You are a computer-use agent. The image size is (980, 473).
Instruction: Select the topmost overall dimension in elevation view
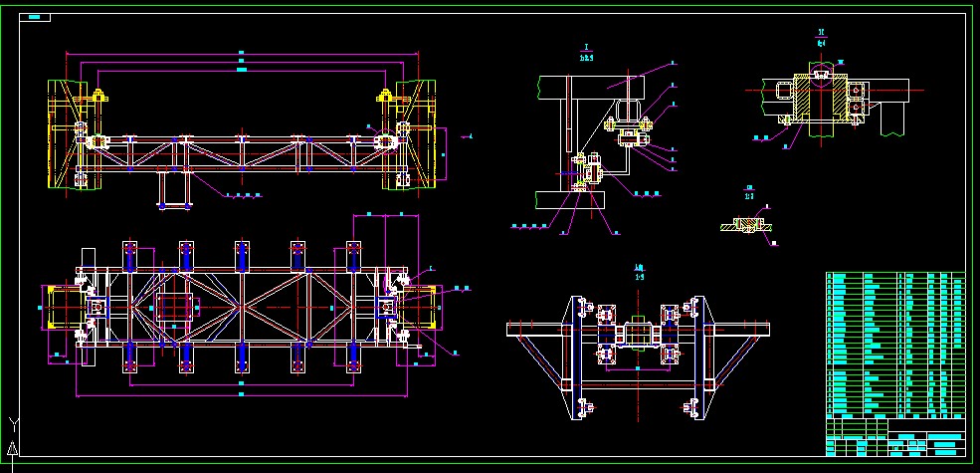242,53
